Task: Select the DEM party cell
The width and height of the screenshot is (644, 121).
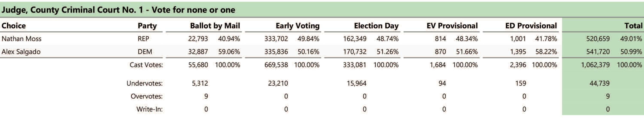Action: tap(145, 52)
